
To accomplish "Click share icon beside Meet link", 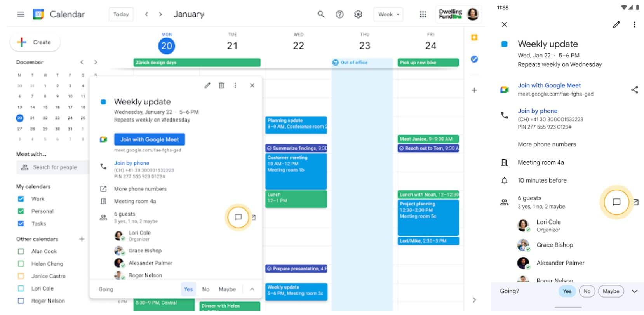I will (x=634, y=90).
